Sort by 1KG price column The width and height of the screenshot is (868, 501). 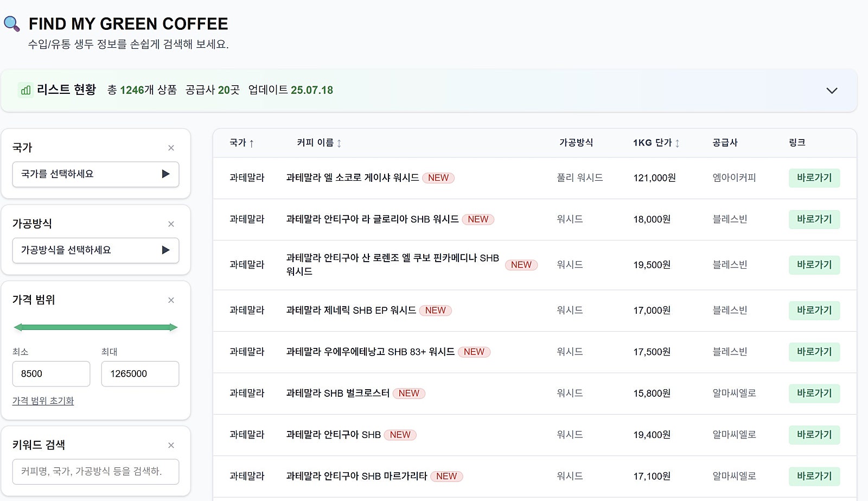677,143
